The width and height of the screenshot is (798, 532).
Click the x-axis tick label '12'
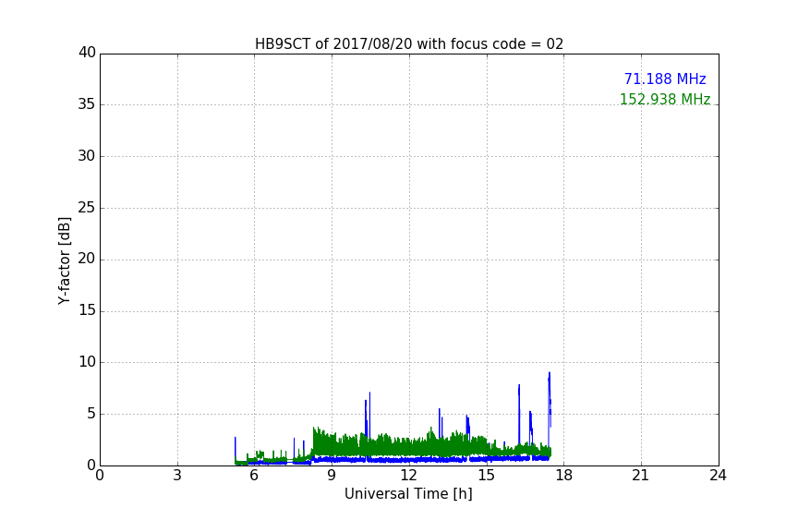tap(409, 476)
